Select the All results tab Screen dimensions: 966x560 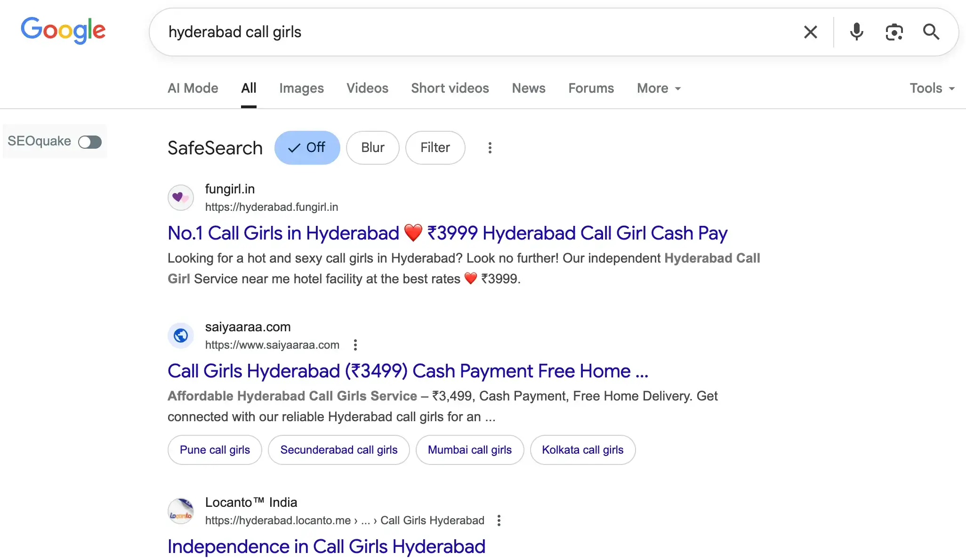pyautogui.click(x=249, y=88)
